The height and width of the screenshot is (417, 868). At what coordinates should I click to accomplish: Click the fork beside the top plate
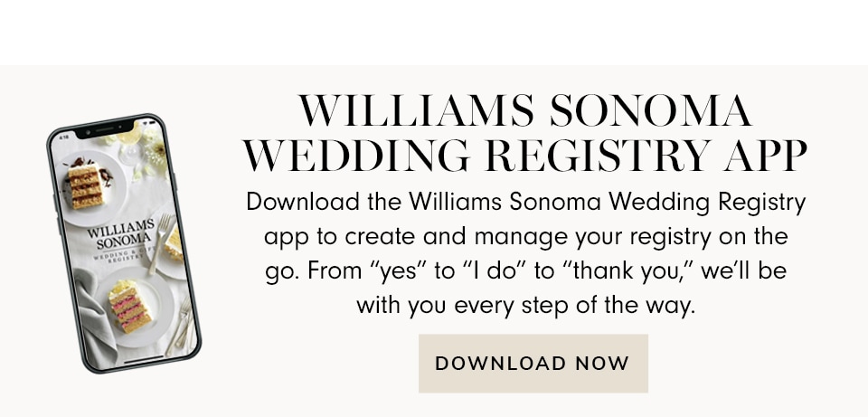[x=160, y=242]
